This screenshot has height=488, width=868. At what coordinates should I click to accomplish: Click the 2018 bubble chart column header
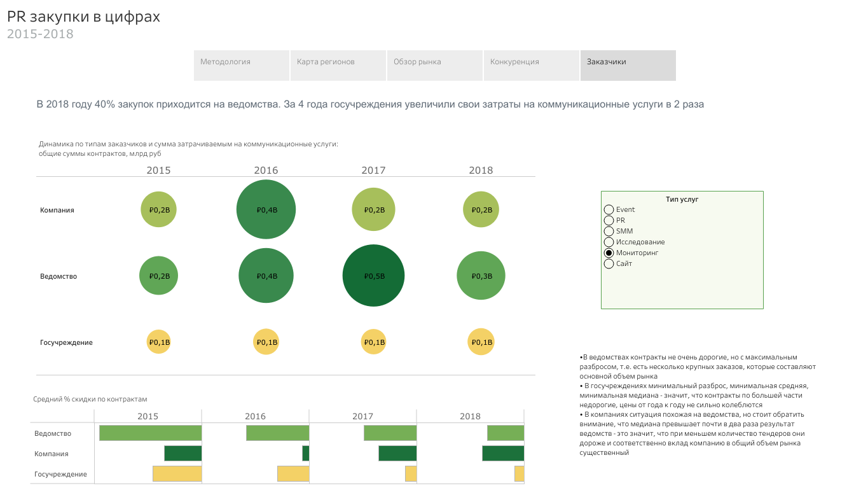pos(481,170)
